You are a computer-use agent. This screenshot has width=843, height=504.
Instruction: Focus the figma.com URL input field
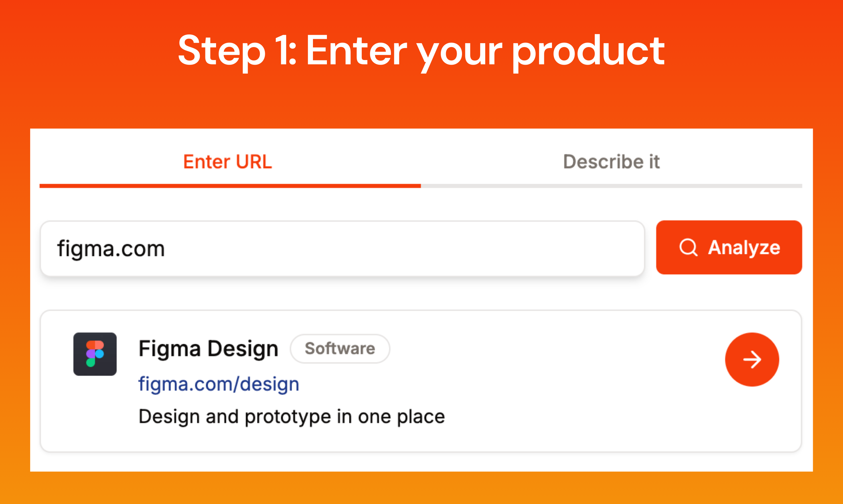[x=342, y=249]
